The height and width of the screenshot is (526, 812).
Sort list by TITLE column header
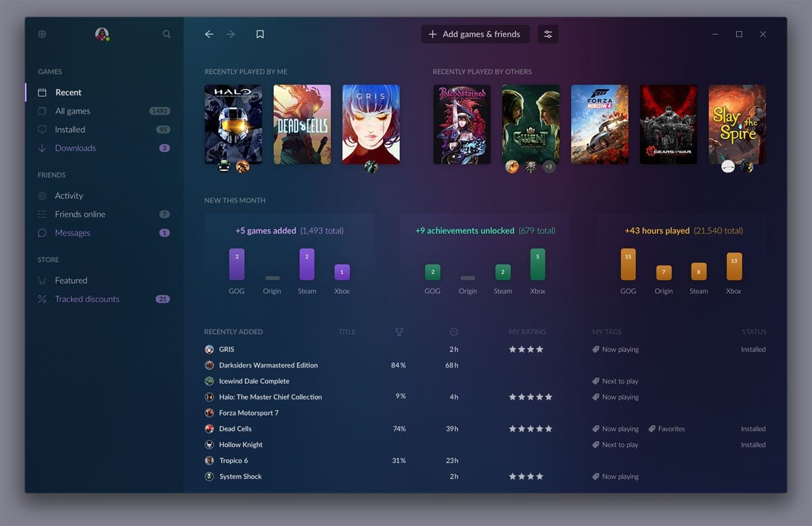click(x=347, y=332)
